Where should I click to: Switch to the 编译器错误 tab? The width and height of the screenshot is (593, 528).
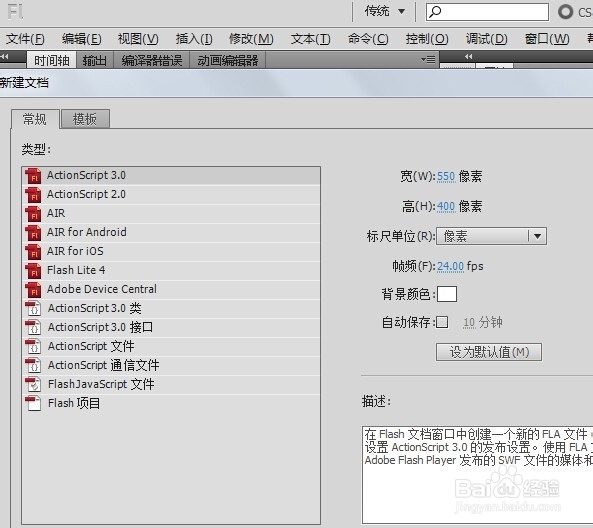[152, 61]
